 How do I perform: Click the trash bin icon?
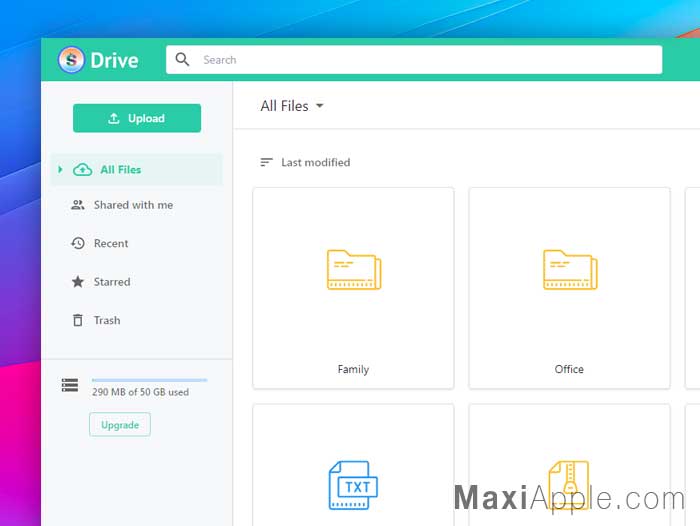pyautogui.click(x=78, y=320)
